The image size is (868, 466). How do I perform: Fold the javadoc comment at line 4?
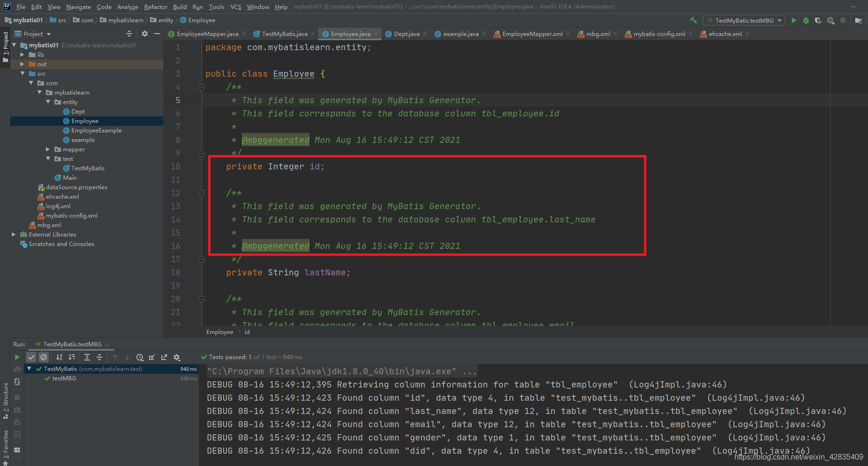tap(202, 87)
